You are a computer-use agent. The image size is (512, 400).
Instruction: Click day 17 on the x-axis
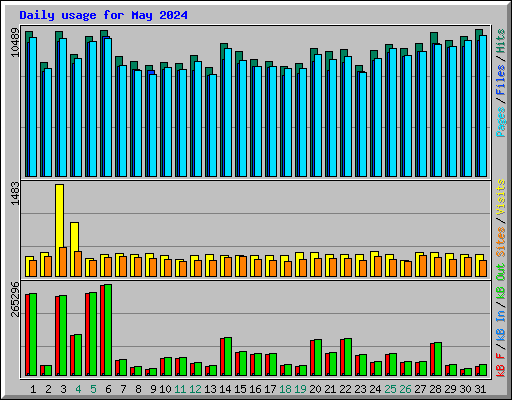click(270, 389)
